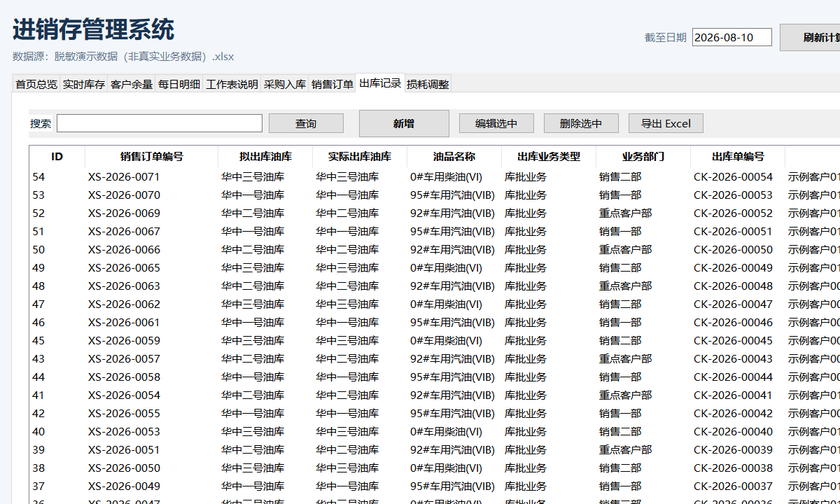Screen dimensions: 840x504
Task: Click ID cell 42
Action: pyautogui.click(x=38, y=413)
